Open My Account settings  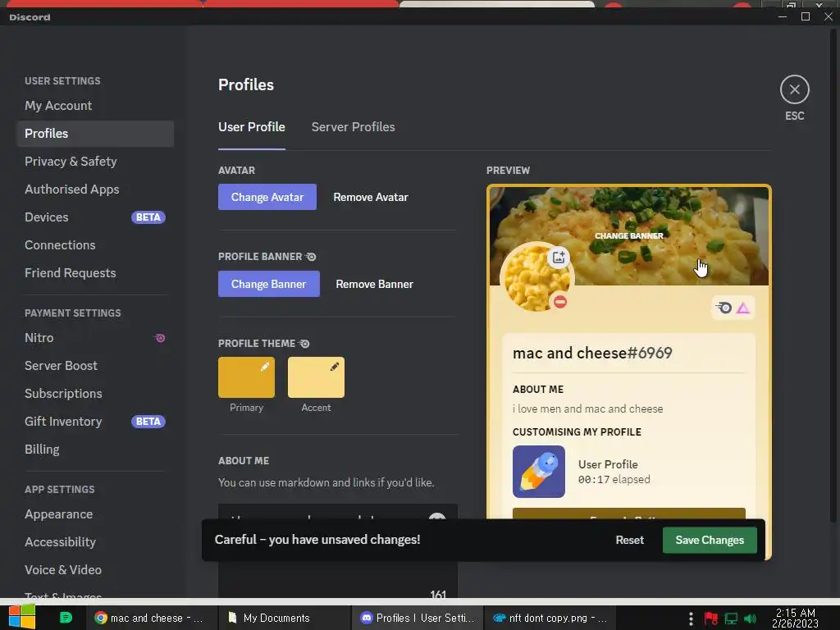95,106
